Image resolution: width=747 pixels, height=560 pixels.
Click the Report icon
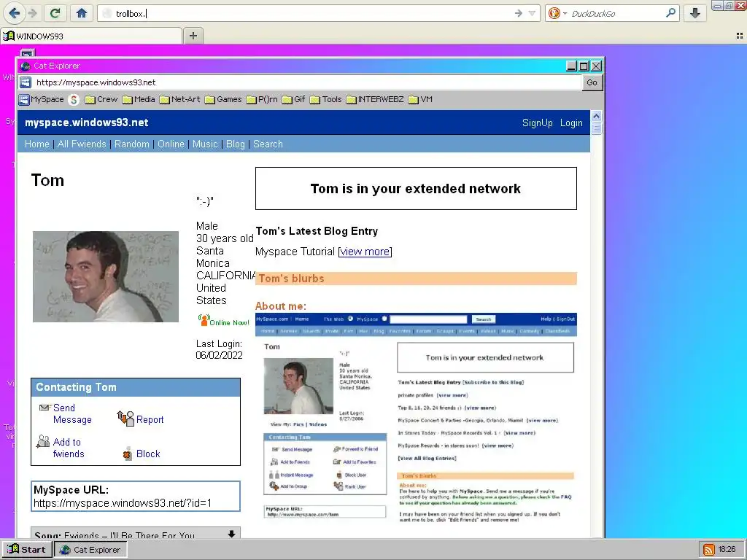tap(125, 419)
